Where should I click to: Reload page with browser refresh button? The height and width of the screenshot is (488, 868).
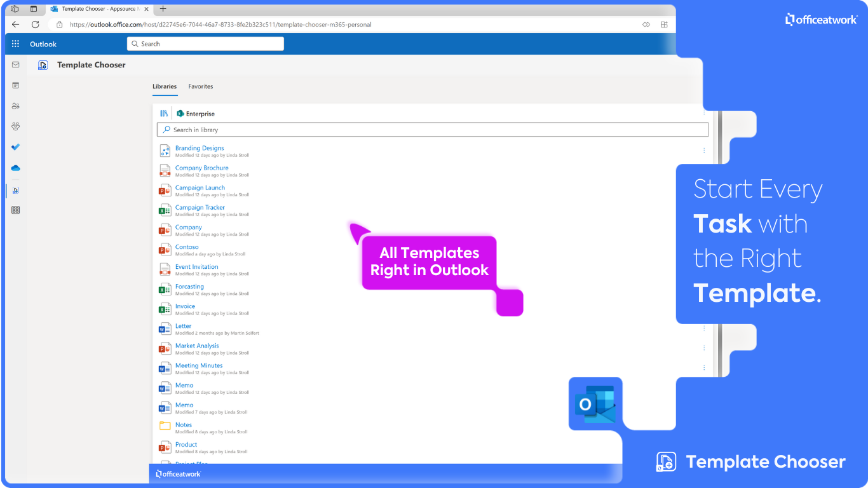click(x=35, y=25)
